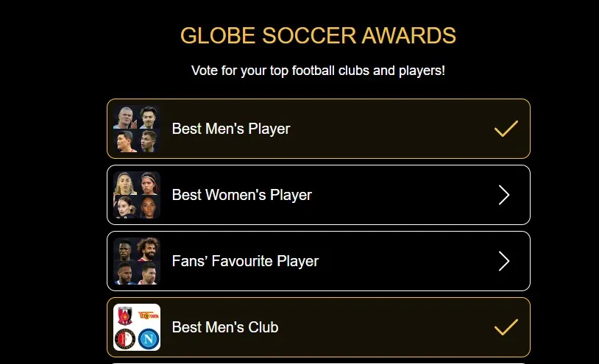Click the round red-and-black club crest
Viewport: 599px width, 364px height.
tap(125, 339)
